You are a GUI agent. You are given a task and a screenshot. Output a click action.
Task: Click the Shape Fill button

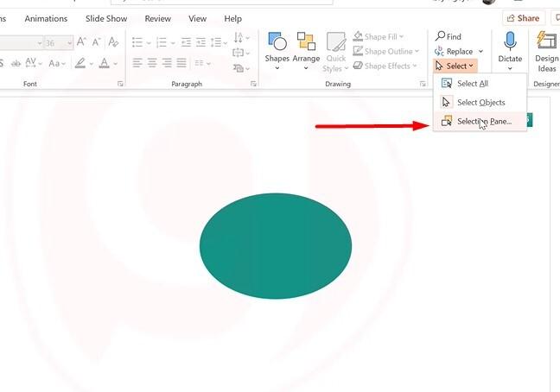pyautogui.click(x=379, y=36)
